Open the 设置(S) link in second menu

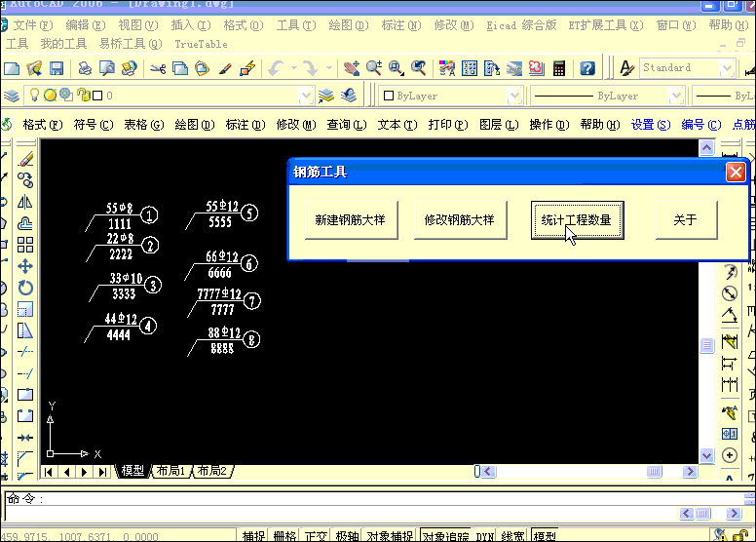pos(651,125)
